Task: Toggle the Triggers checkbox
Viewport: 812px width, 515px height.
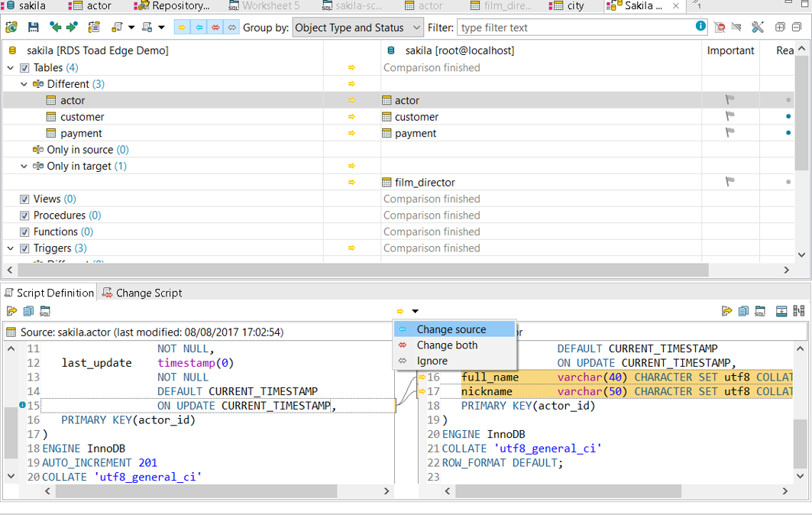Action: click(24, 248)
